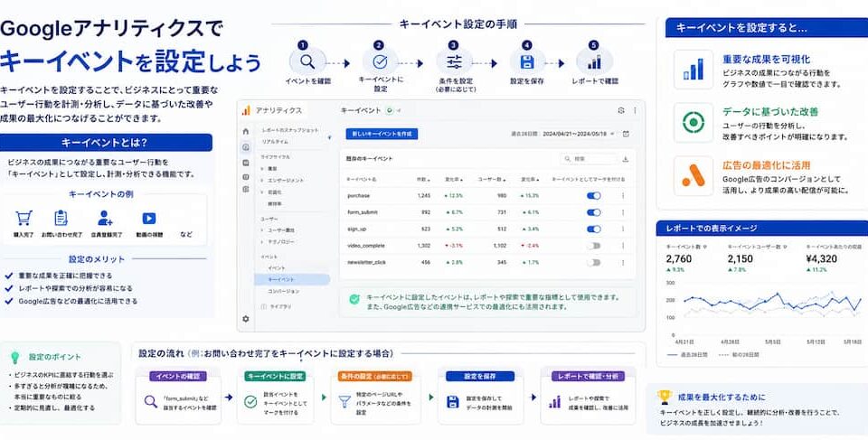
Task: Enable the video_complete key event toggle
Action: (x=593, y=246)
